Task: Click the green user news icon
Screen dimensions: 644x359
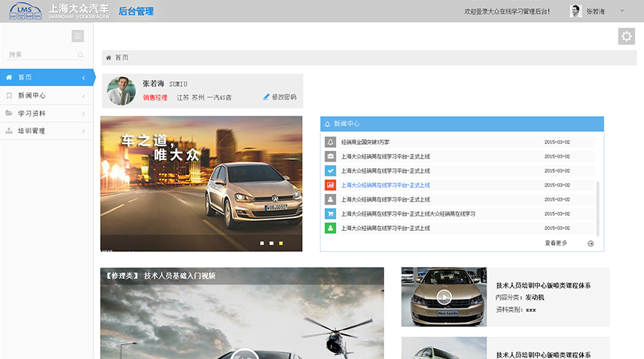Action: click(x=330, y=229)
